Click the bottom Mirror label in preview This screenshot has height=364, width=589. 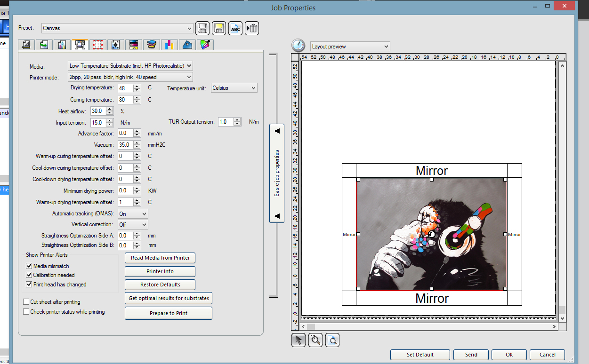[432, 298]
